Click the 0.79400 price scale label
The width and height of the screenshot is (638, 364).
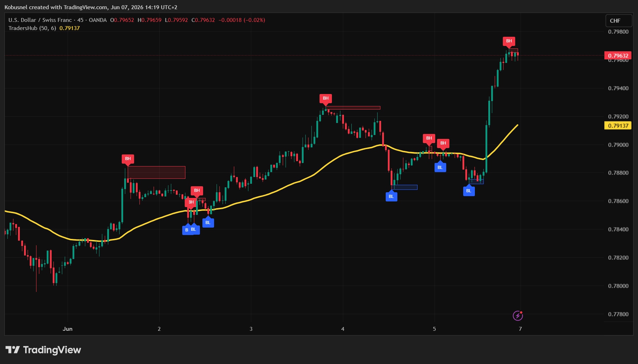(x=618, y=88)
